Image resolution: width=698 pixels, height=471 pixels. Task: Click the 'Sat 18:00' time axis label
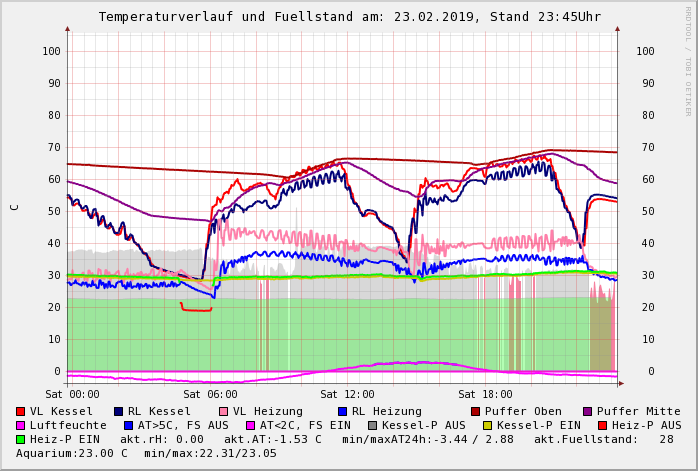(486, 395)
